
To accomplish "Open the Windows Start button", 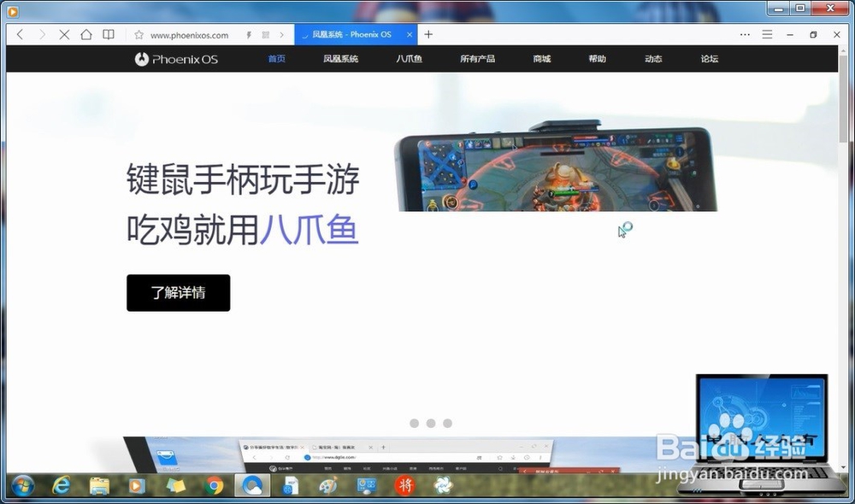I will [22, 485].
